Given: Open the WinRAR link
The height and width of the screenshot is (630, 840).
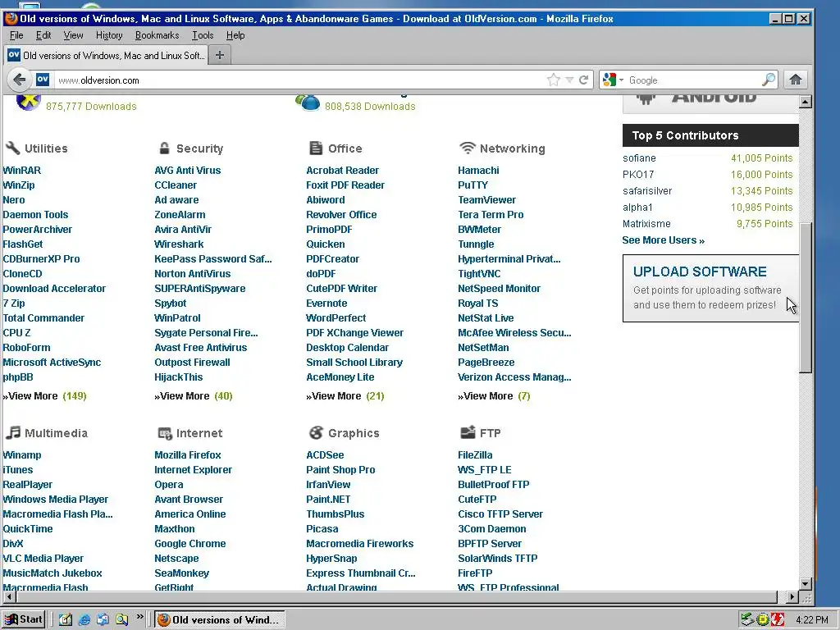Looking at the screenshot, I should click(22, 171).
